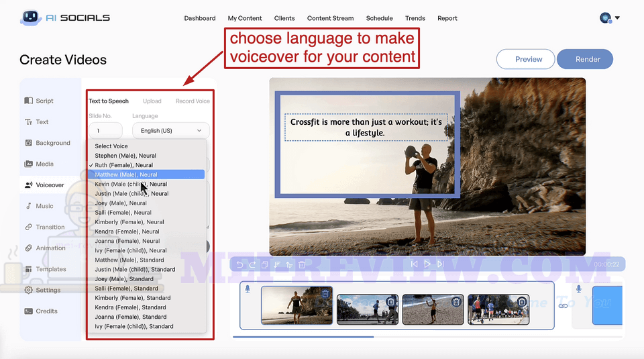Viewport: 644px width, 359px height.
Task: Open the Music panel in sidebar
Action: tap(39, 206)
